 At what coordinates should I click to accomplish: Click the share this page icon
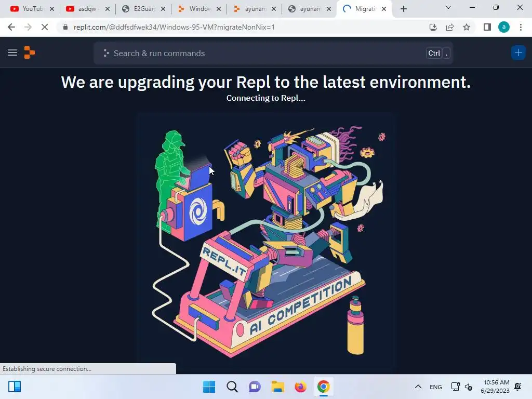pos(450,27)
